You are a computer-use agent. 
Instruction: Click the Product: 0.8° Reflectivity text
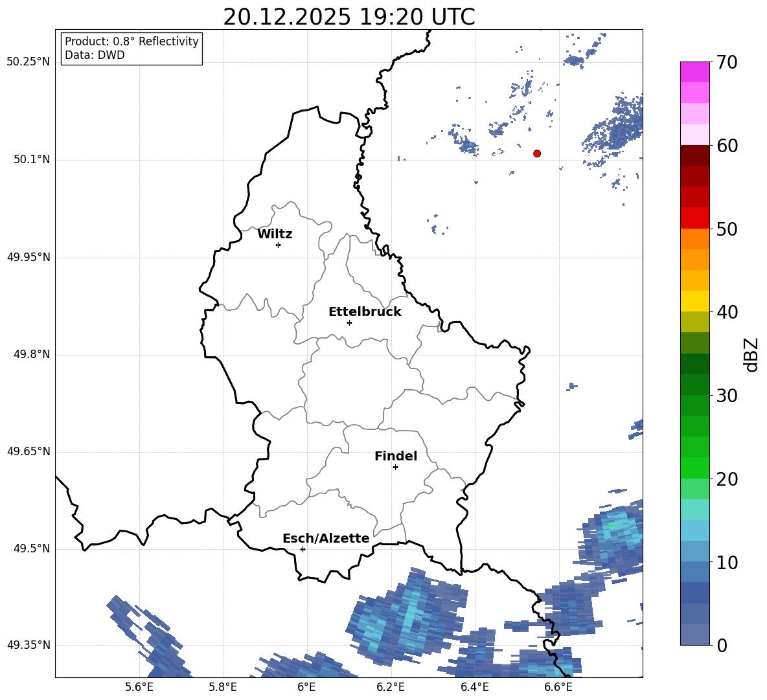[132, 41]
